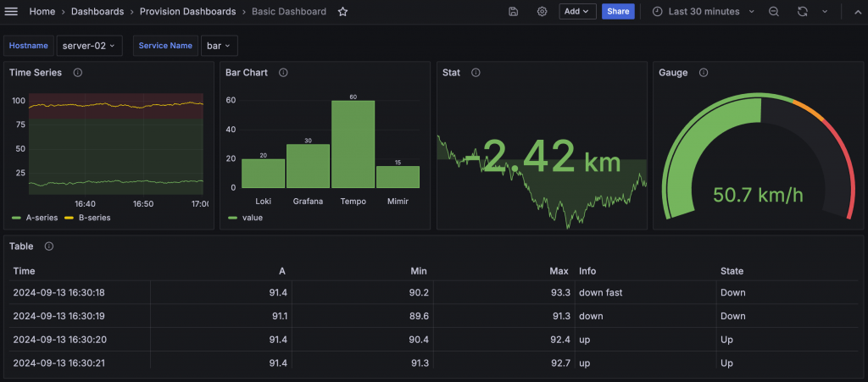Star the Basic Dashboard as favorite

point(342,12)
